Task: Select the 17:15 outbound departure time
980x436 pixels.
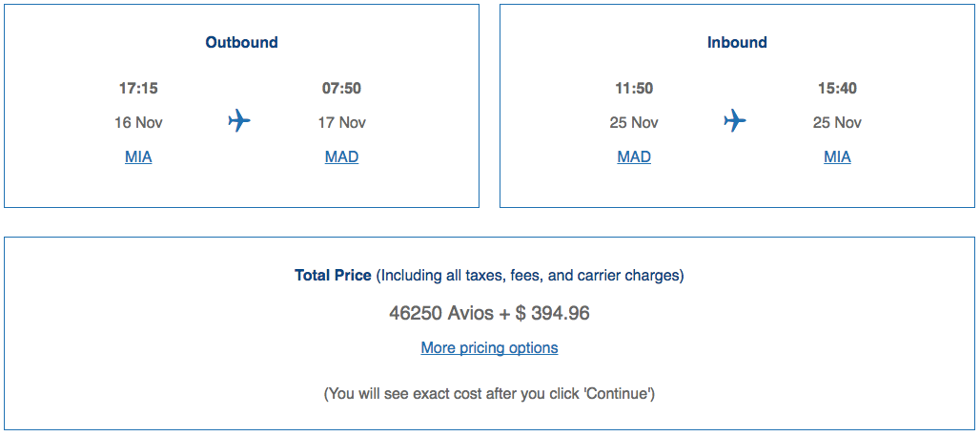Action: pyautogui.click(x=138, y=89)
